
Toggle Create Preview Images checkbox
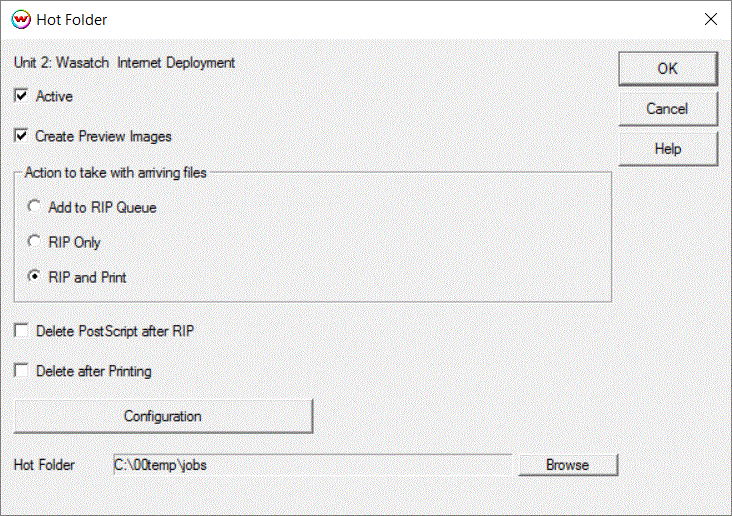21,136
